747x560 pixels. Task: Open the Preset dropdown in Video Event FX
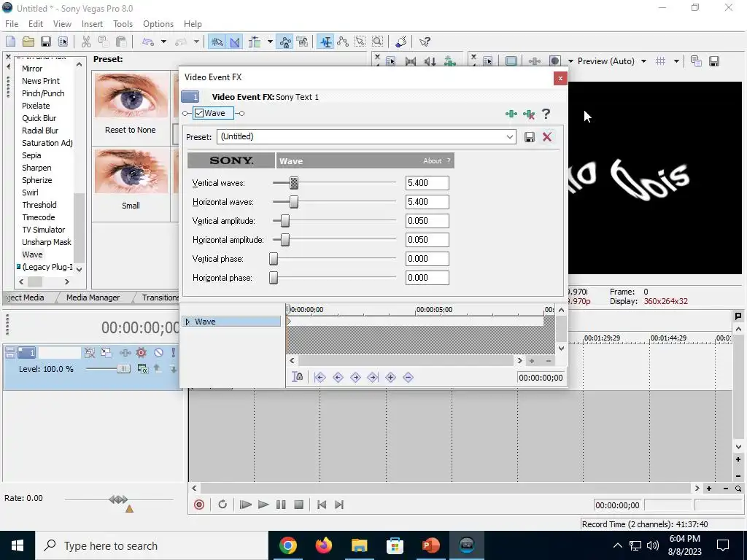(509, 137)
